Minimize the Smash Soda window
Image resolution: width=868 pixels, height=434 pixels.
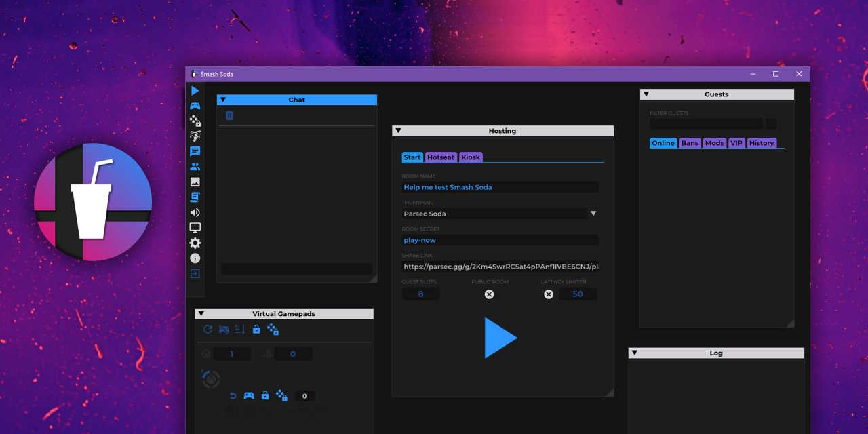point(753,74)
